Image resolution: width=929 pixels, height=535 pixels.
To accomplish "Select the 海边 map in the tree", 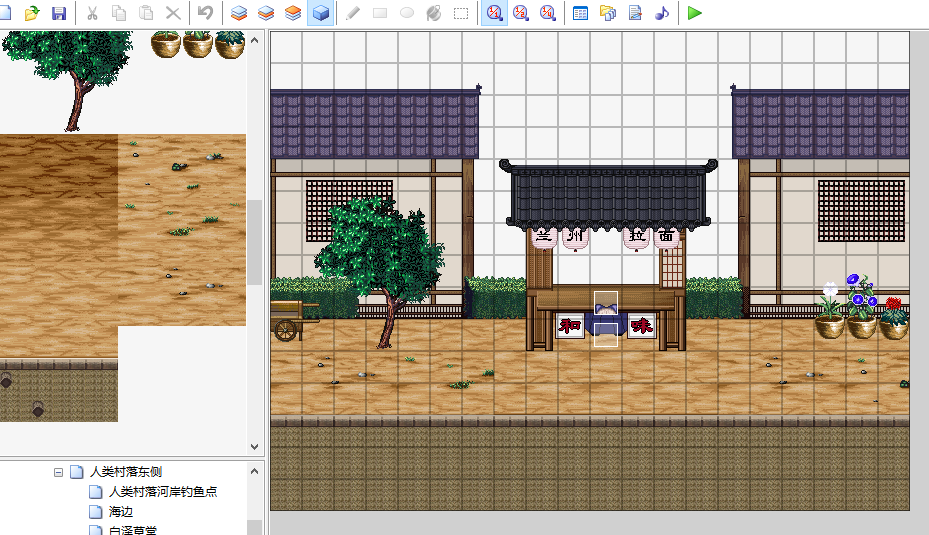I will click(121, 512).
